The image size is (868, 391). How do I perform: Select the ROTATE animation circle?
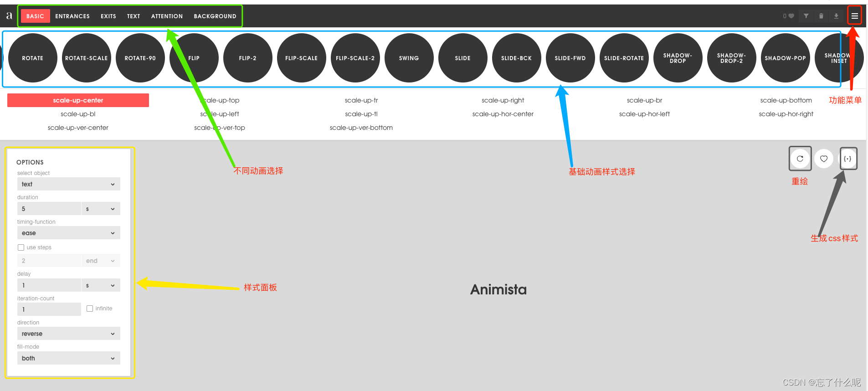[33, 58]
